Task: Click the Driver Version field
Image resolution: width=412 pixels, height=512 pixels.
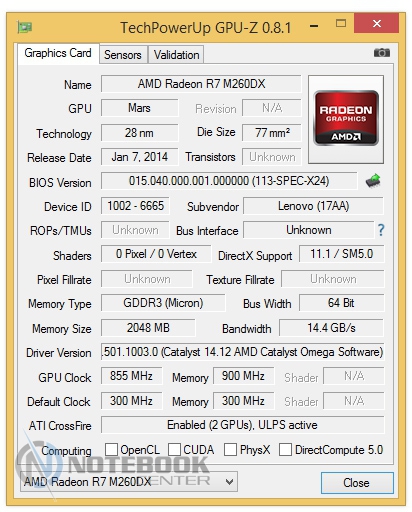Action: click(243, 352)
